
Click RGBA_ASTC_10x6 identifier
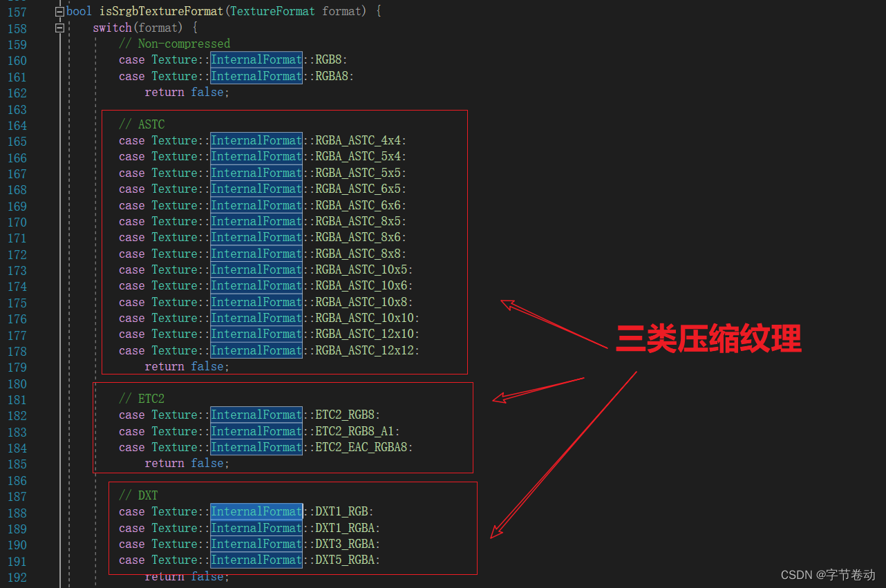coord(361,285)
